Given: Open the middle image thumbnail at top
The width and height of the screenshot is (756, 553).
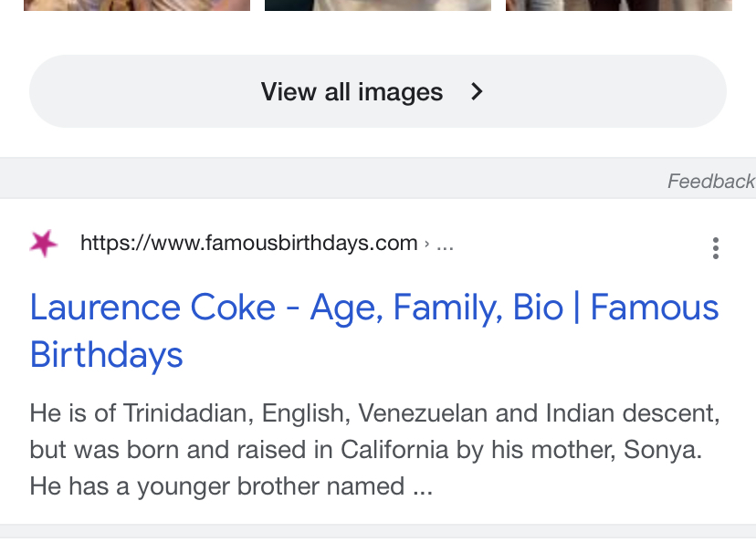Looking at the screenshot, I should (378, 5).
